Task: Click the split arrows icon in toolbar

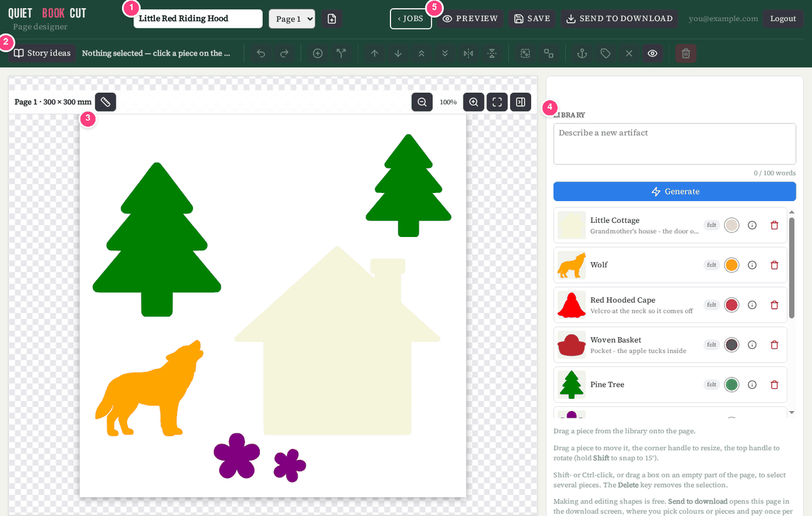Action: pos(341,53)
